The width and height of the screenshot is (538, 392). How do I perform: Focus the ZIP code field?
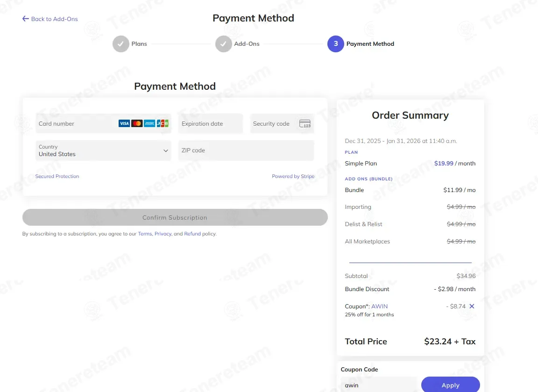(246, 150)
